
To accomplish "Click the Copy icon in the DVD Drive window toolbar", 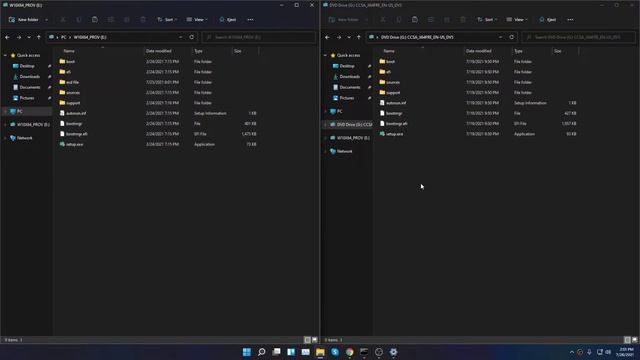I will pyautogui.click(x=399, y=20).
